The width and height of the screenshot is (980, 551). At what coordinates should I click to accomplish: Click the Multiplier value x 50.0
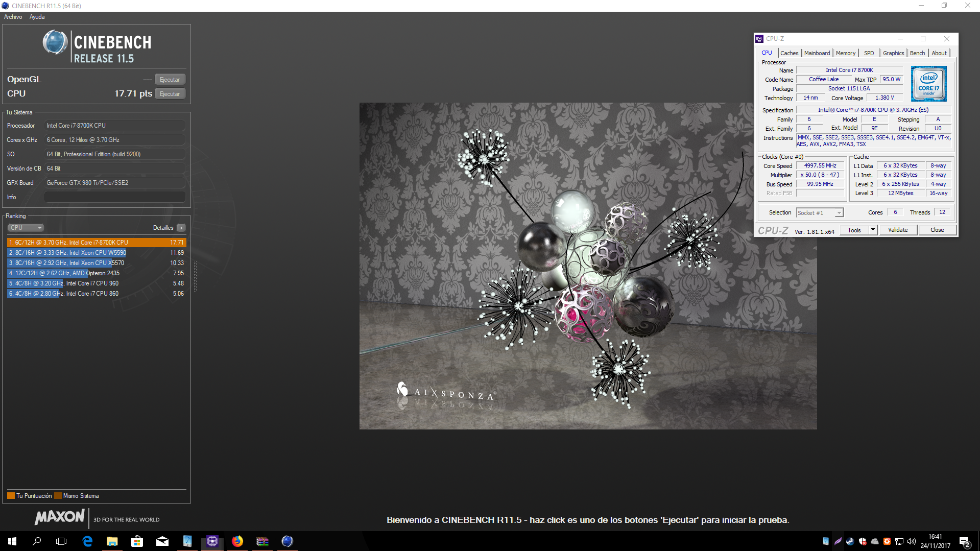click(820, 175)
